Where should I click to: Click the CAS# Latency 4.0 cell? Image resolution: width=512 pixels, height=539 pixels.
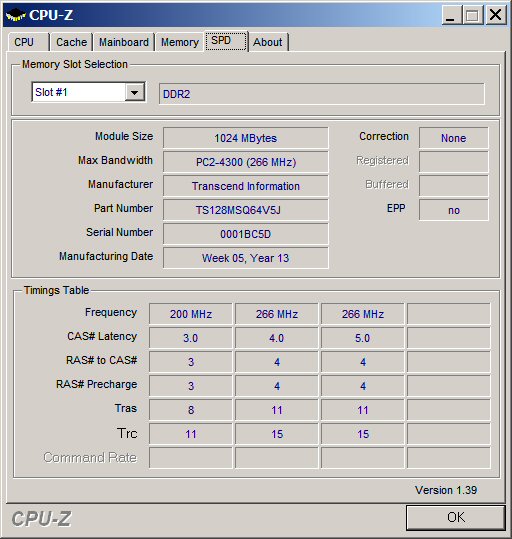(277, 338)
